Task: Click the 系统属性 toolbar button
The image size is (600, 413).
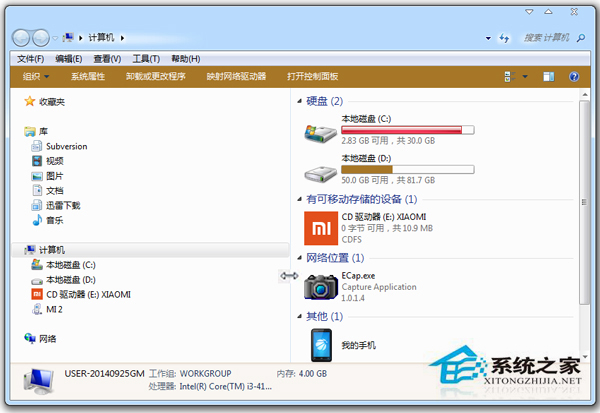Action: [x=88, y=77]
